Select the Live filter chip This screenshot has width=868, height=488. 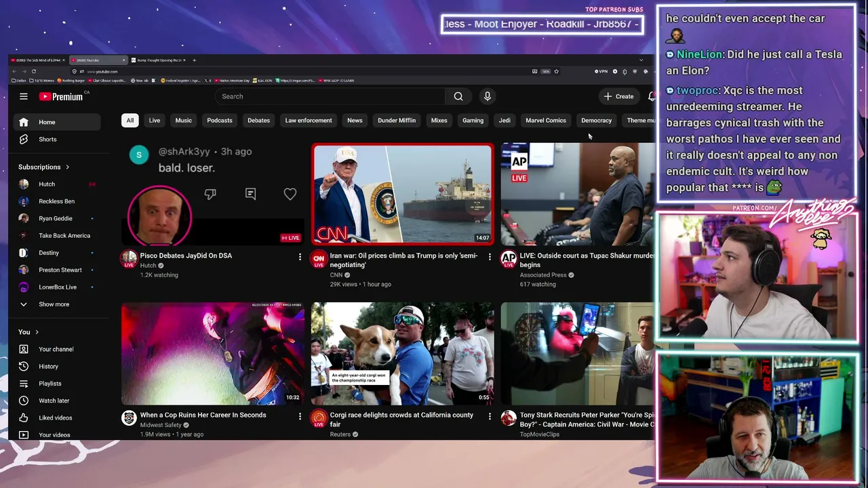coord(155,121)
